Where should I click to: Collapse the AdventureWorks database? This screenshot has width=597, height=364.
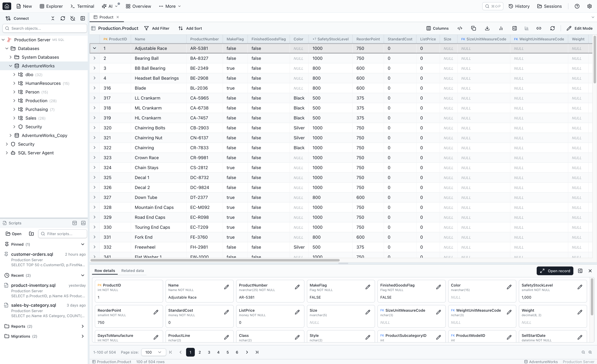(x=10, y=66)
